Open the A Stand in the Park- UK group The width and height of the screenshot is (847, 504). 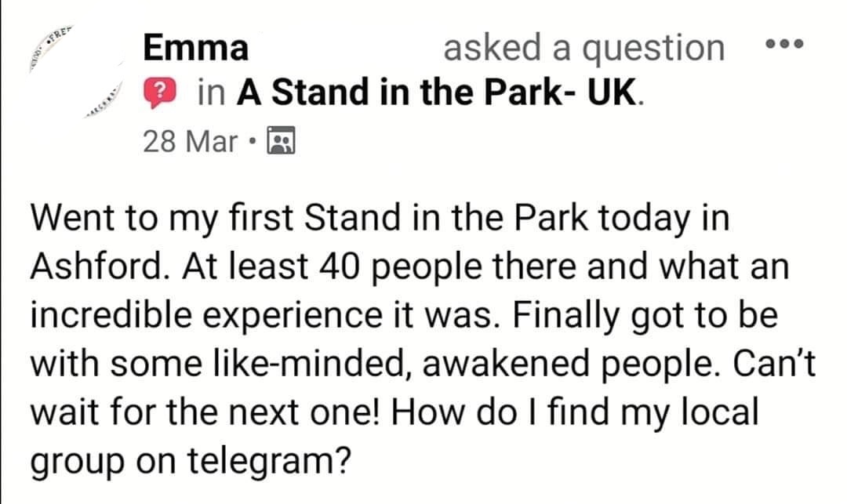pyautogui.click(x=438, y=93)
